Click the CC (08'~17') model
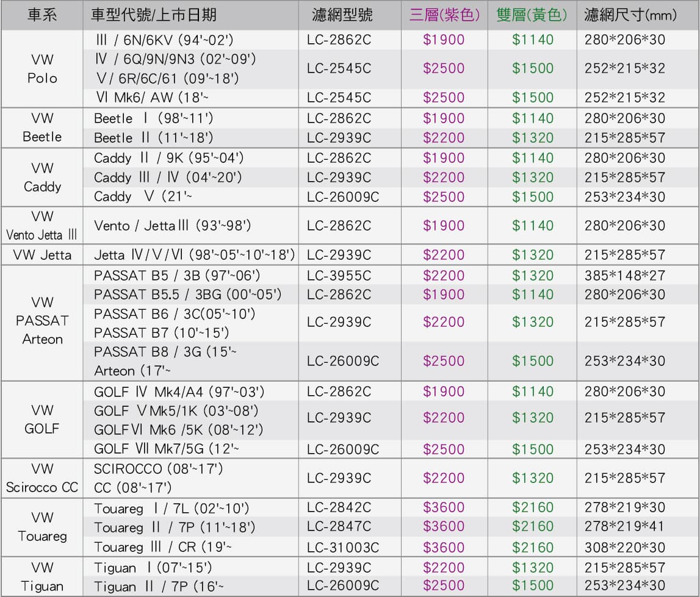Screen dimensions: 700x597 (132, 488)
